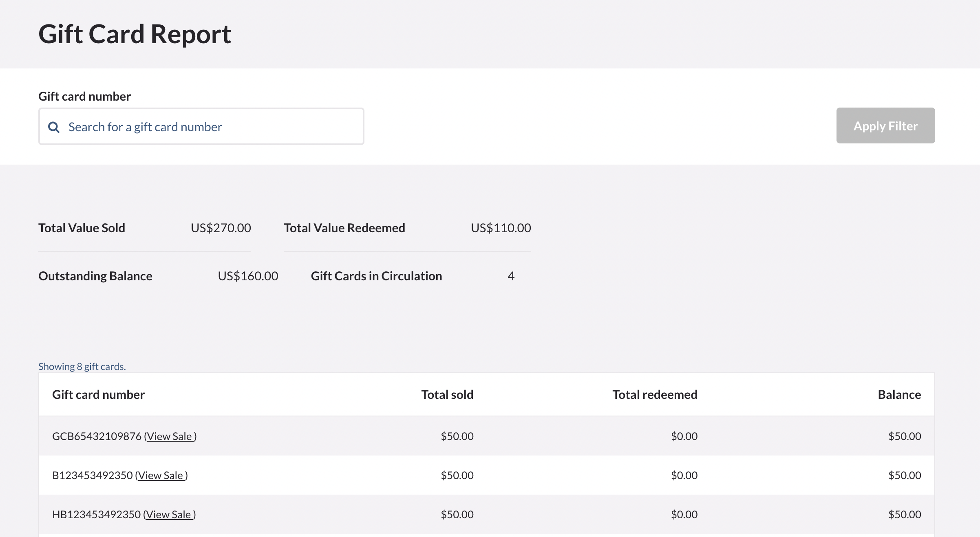Click the Showing 8 gift cards link
980x537 pixels.
click(x=82, y=366)
